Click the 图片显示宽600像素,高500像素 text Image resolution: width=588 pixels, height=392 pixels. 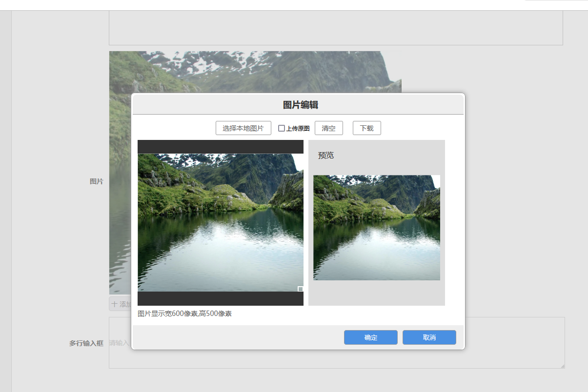click(x=184, y=314)
